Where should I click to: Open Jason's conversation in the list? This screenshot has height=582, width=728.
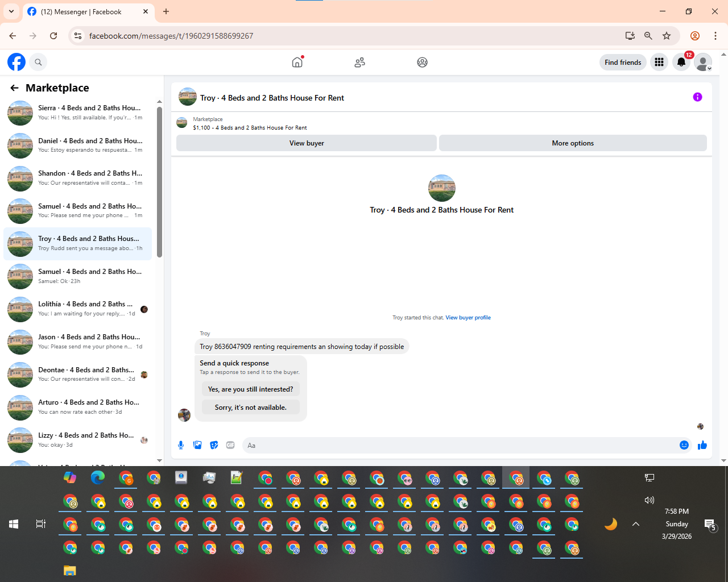78,342
